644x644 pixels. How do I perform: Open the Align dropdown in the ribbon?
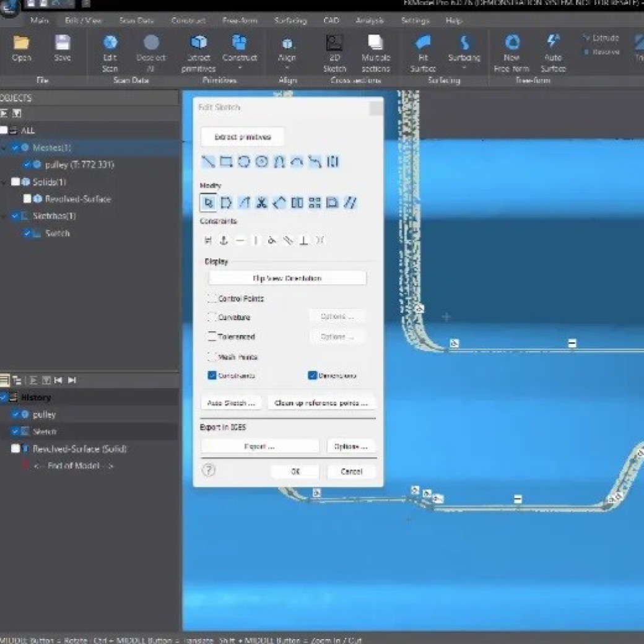click(287, 52)
